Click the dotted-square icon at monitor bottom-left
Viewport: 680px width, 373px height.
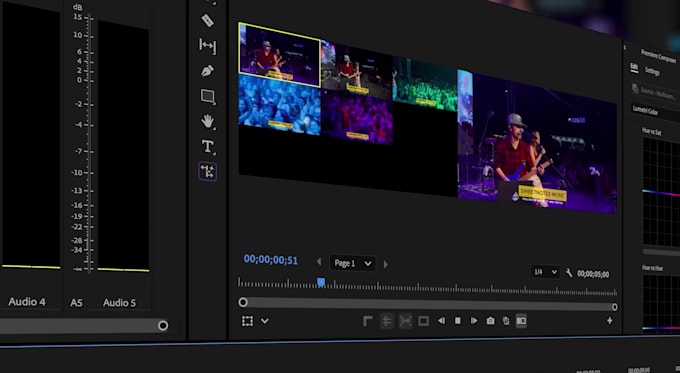(247, 321)
